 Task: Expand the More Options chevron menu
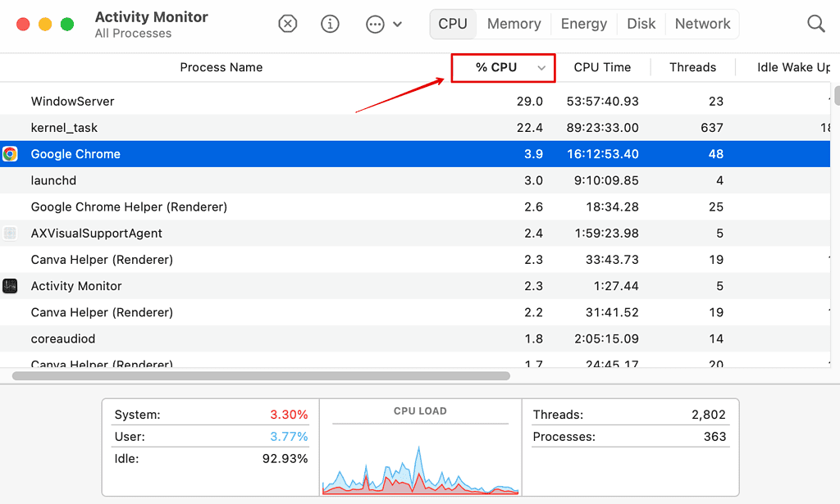[397, 24]
